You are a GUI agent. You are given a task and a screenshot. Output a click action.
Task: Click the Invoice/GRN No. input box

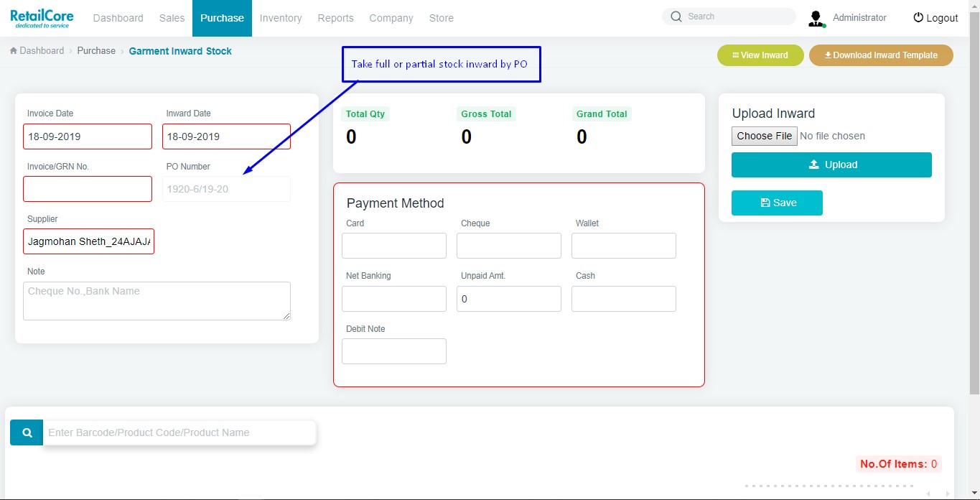click(88, 189)
